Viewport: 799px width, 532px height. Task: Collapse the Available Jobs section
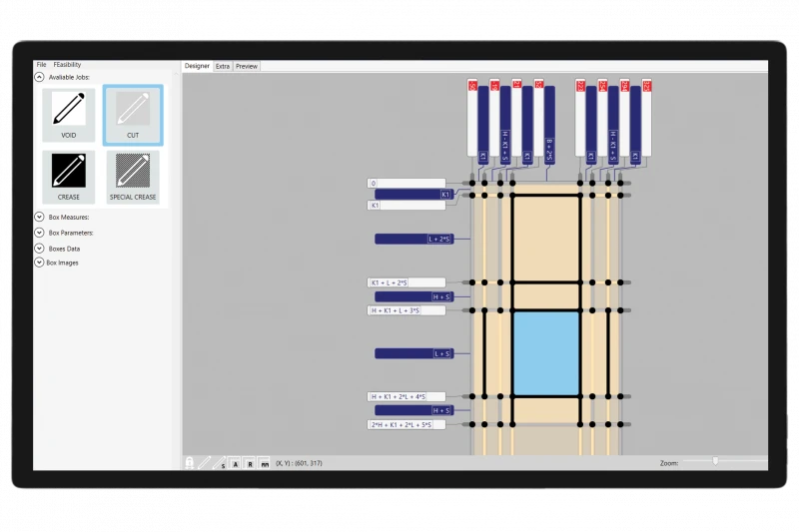point(39,76)
